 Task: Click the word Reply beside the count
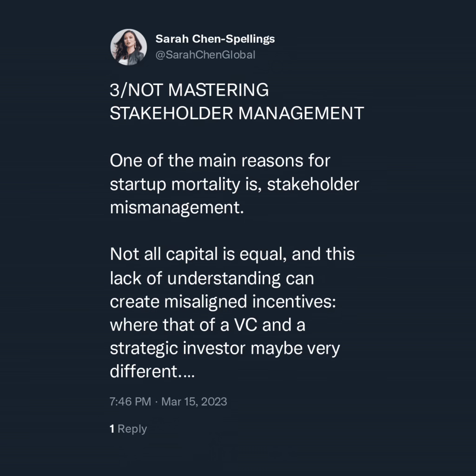(x=132, y=429)
